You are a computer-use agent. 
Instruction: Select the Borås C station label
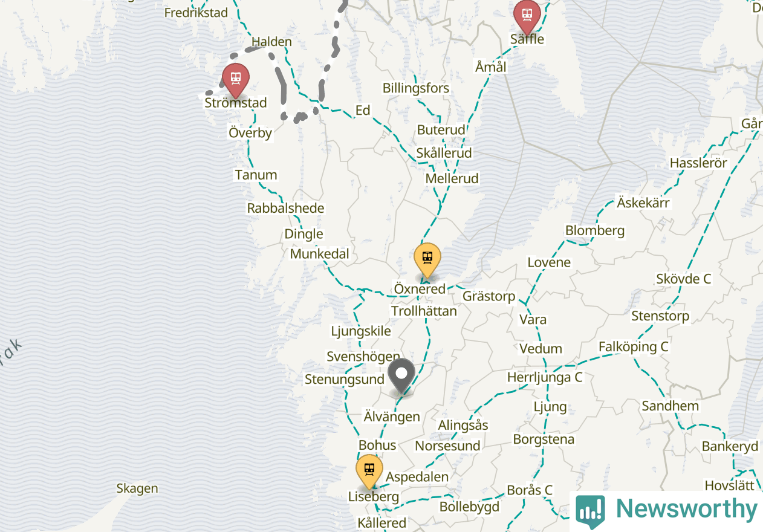coord(530,490)
